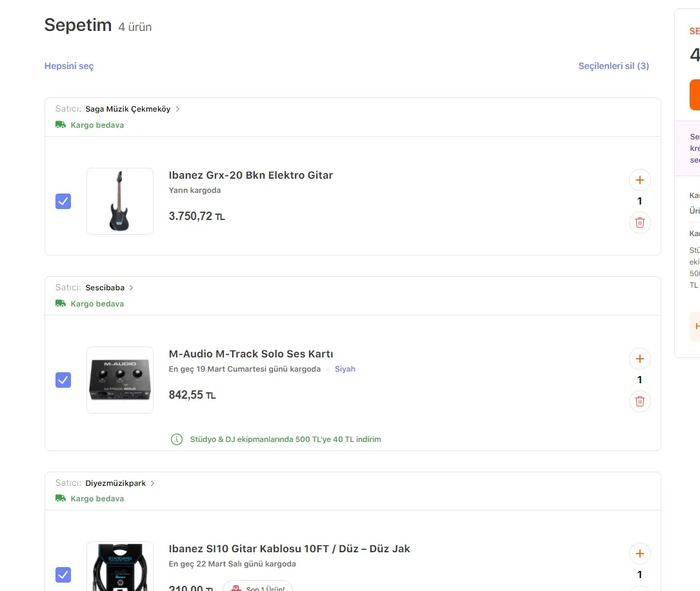Viewport: 700px width, 591px height.
Task: Click info icon beside studio discount notice
Action: tap(176, 439)
